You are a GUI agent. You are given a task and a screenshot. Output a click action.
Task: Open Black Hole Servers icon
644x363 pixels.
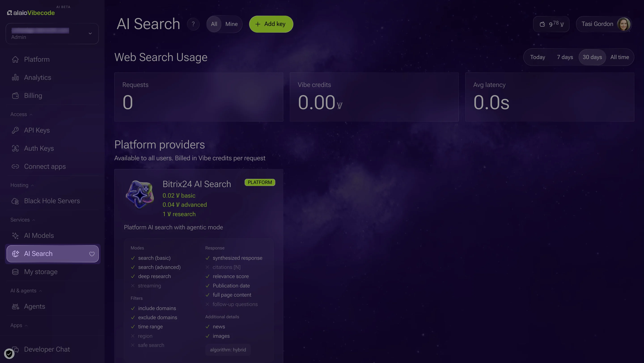[15, 201]
